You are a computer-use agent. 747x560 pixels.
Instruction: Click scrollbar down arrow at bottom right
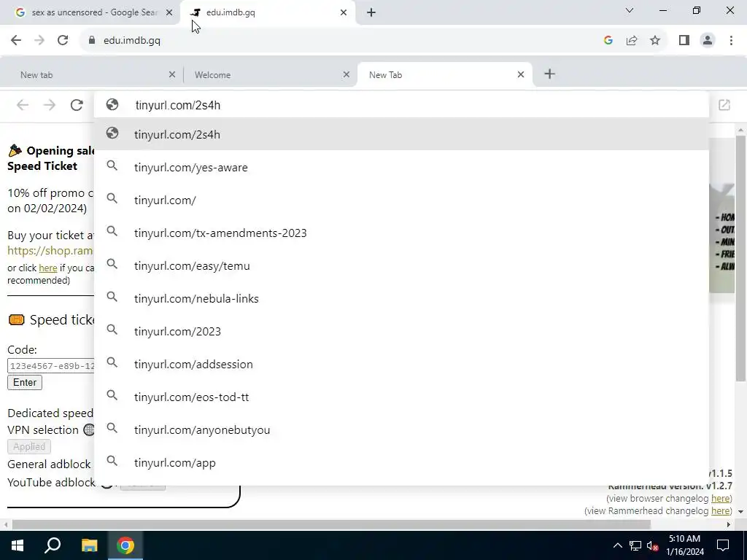tap(740, 512)
